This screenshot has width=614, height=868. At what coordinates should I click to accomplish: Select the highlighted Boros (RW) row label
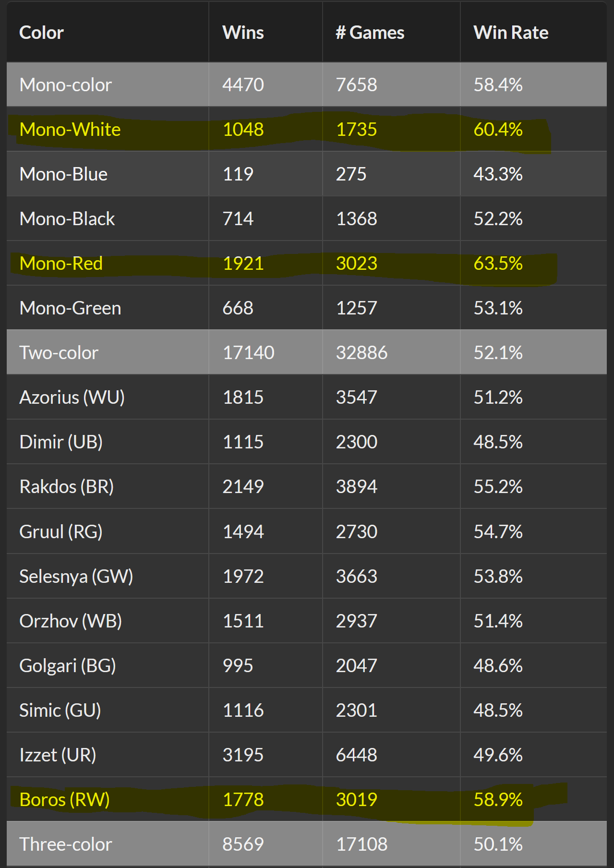64,800
